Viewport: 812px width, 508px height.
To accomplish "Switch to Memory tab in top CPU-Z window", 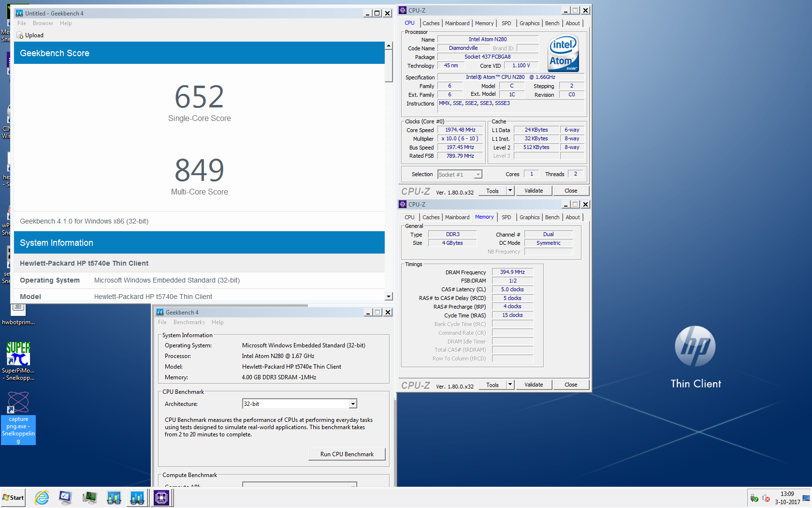I will coord(484,23).
